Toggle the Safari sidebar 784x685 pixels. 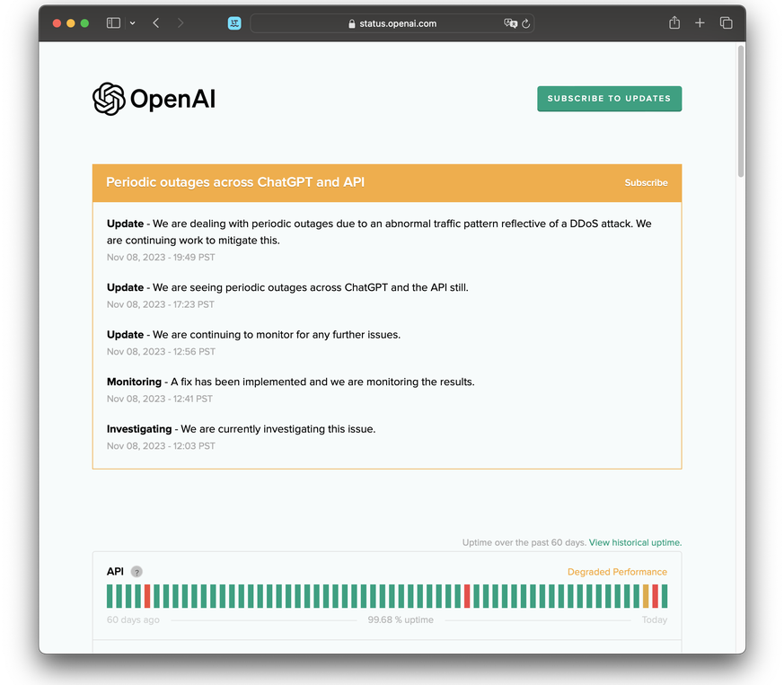coord(113,23)
